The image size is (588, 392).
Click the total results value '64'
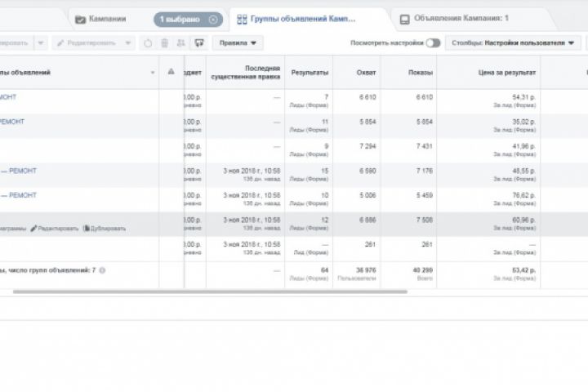click(325, 270)
